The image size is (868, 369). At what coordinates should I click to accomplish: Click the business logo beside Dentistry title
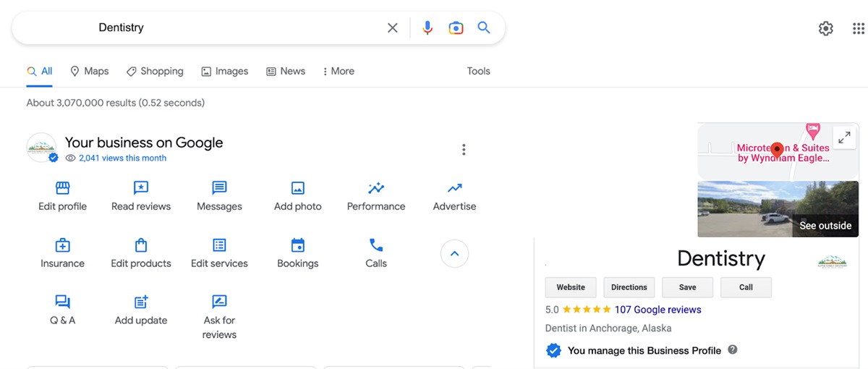coord(832,261)
